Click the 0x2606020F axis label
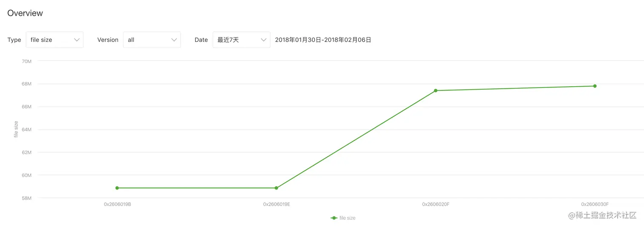This screenshot has width=644, height=227. click(436, 204)
